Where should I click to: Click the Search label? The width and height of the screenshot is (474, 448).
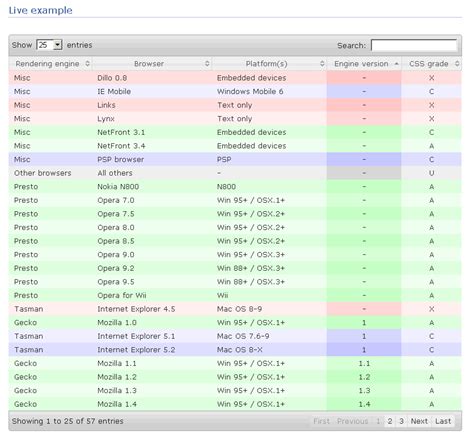(351, 45)
